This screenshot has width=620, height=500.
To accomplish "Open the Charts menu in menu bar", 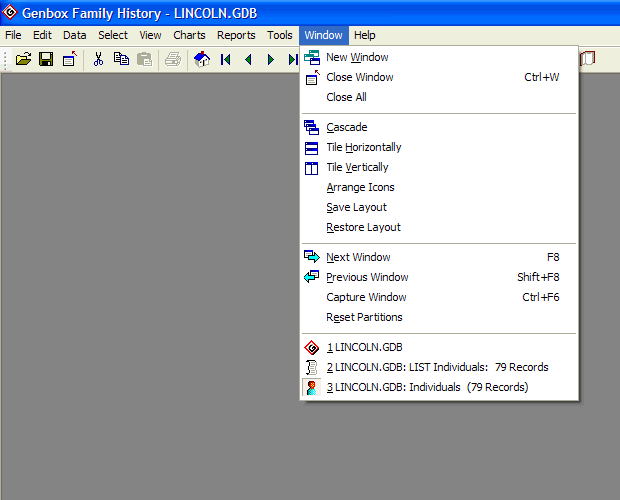I will pyautogui.click(x=189, y=35).
